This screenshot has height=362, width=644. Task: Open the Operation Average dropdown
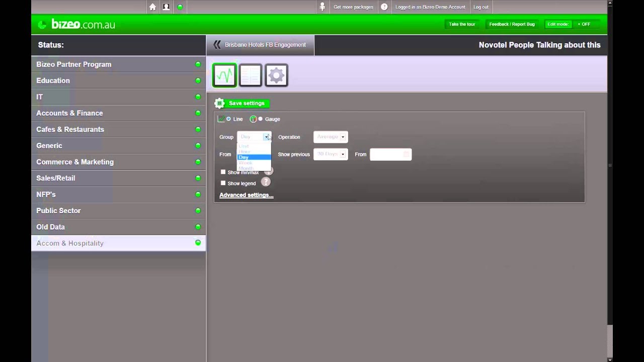[331, 137]
